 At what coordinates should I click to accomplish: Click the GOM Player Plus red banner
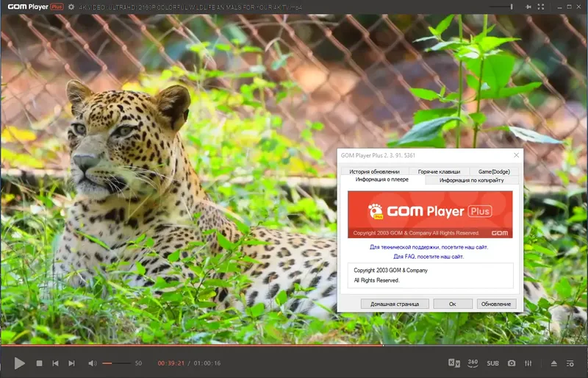tap(430, 214)
